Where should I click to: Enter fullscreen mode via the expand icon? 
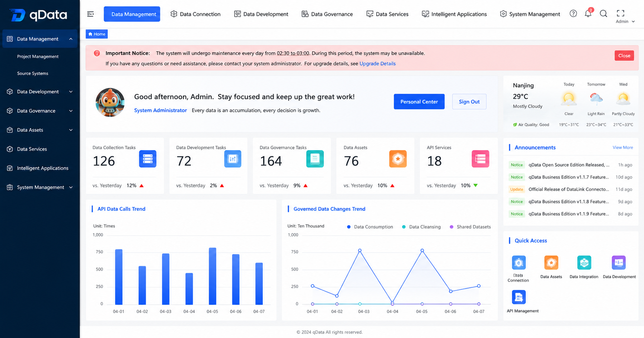click(621, 13)
